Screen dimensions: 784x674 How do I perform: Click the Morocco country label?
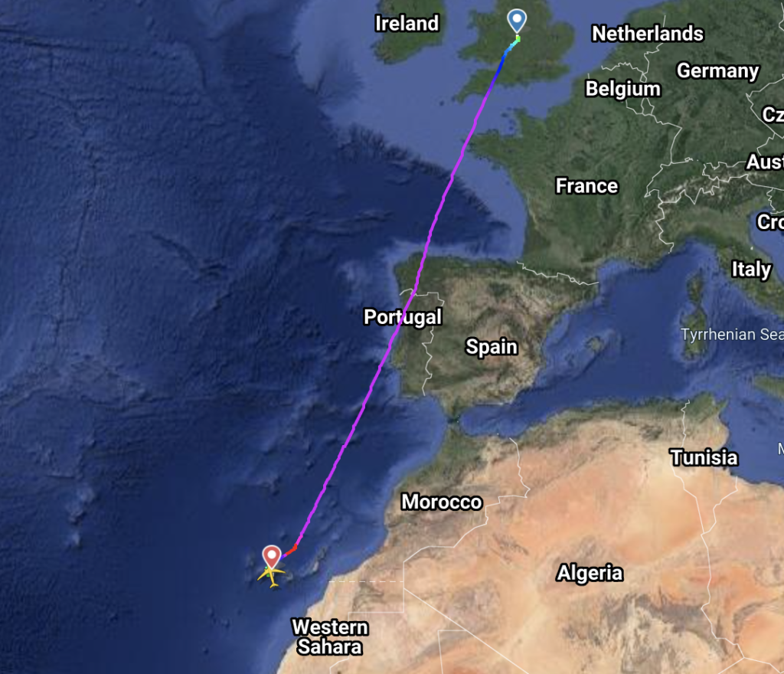[x=442, y=502]
